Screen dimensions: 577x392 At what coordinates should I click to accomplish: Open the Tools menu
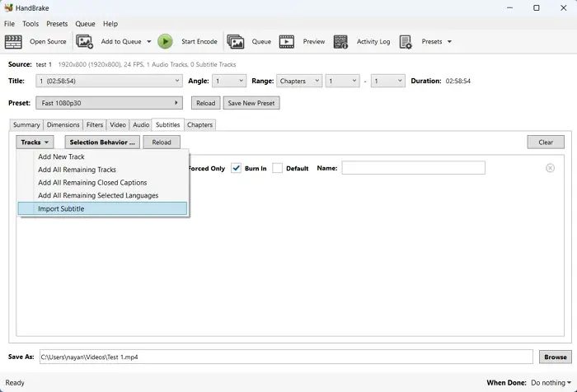click(30, 24)
